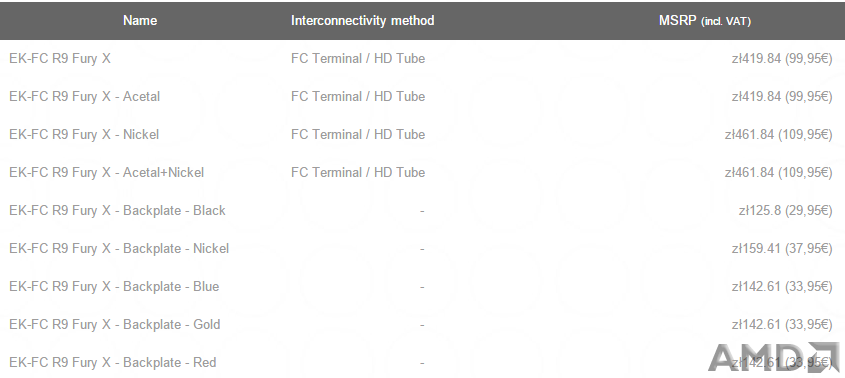The image size is (845, 378).
Task: Click the MSRP (incl. VAT) column header
Action: point(705,20)
